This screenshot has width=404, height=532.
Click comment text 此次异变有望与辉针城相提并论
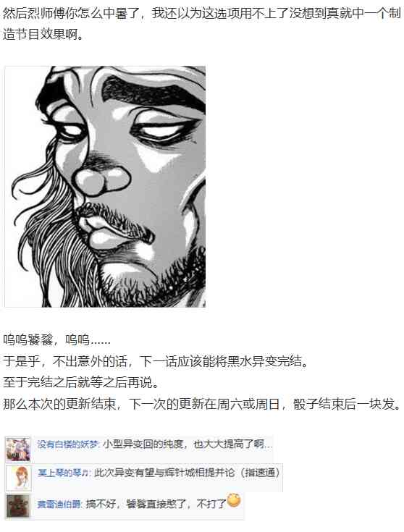click(x=164, y=473)
